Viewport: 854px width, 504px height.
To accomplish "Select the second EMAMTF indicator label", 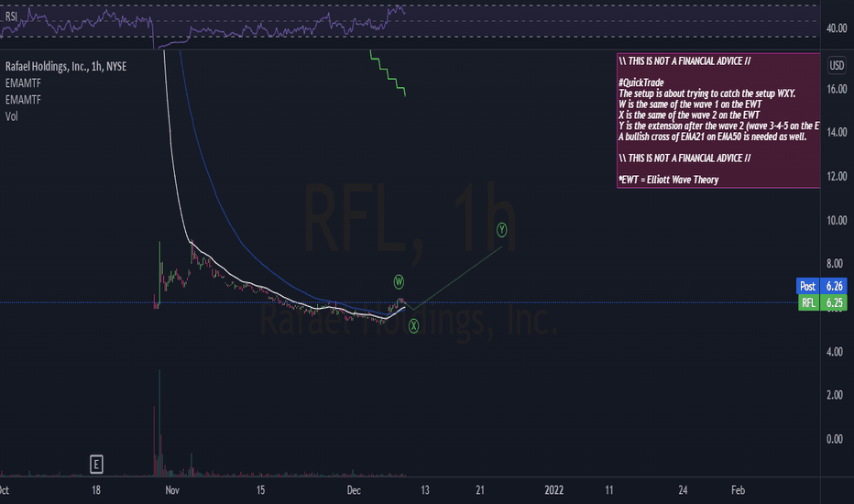I will [x=23, y=100].
